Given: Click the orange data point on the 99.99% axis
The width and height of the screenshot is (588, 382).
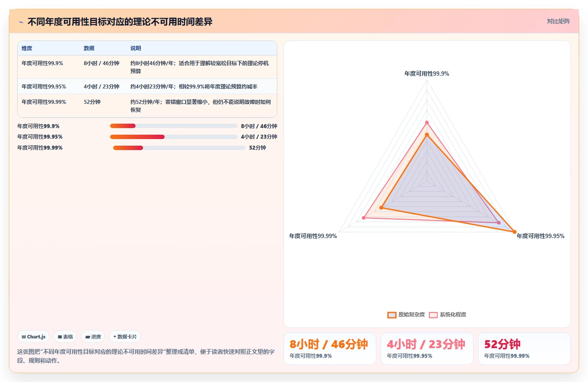Looking at the screenshot, I should [x=382, y=207].
